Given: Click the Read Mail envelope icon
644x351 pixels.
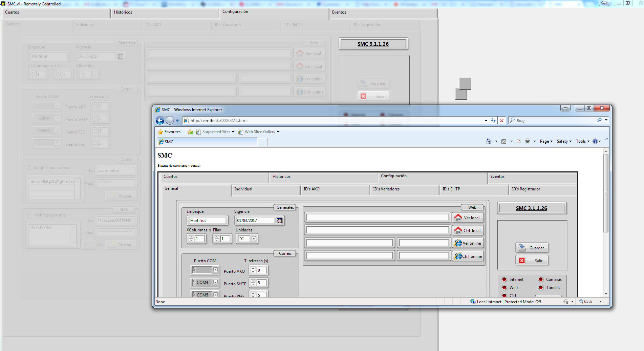Looking at the screenshot, I should (518, 141).
